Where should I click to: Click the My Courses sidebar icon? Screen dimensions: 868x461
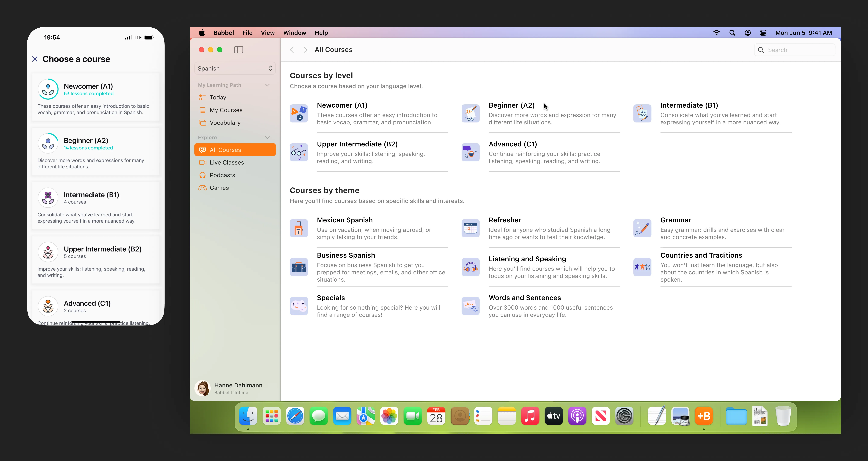click(x=203, y=110)
